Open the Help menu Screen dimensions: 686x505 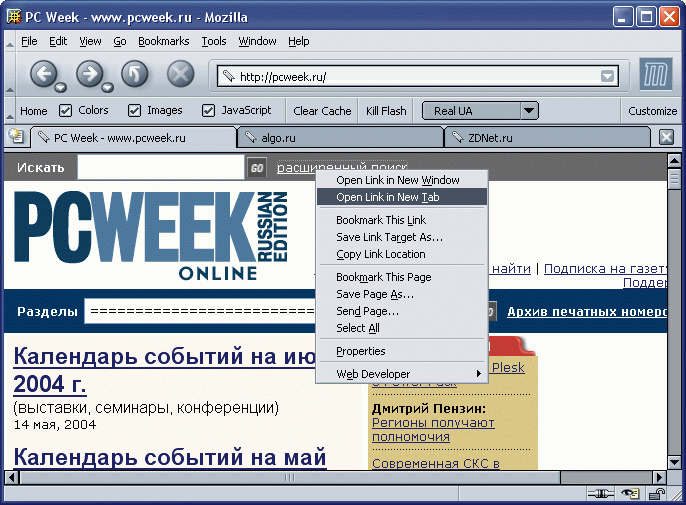[298, 41]
